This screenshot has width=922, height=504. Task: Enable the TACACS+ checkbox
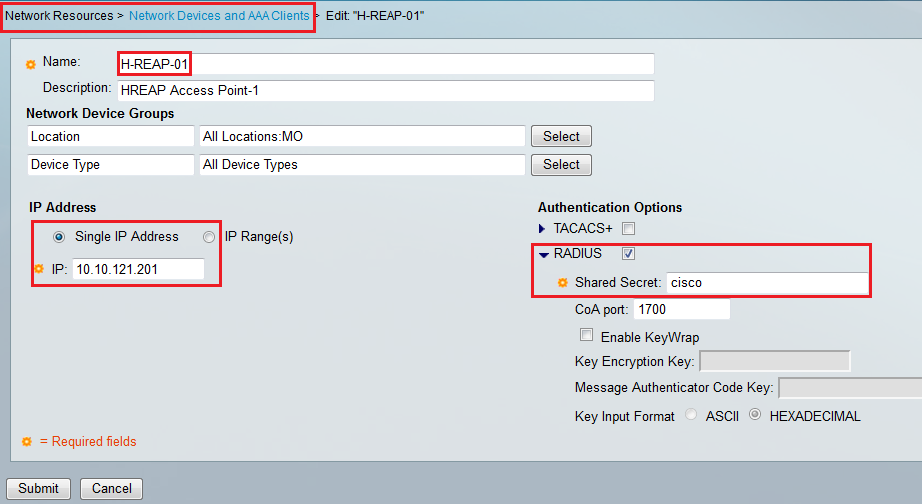628,229
